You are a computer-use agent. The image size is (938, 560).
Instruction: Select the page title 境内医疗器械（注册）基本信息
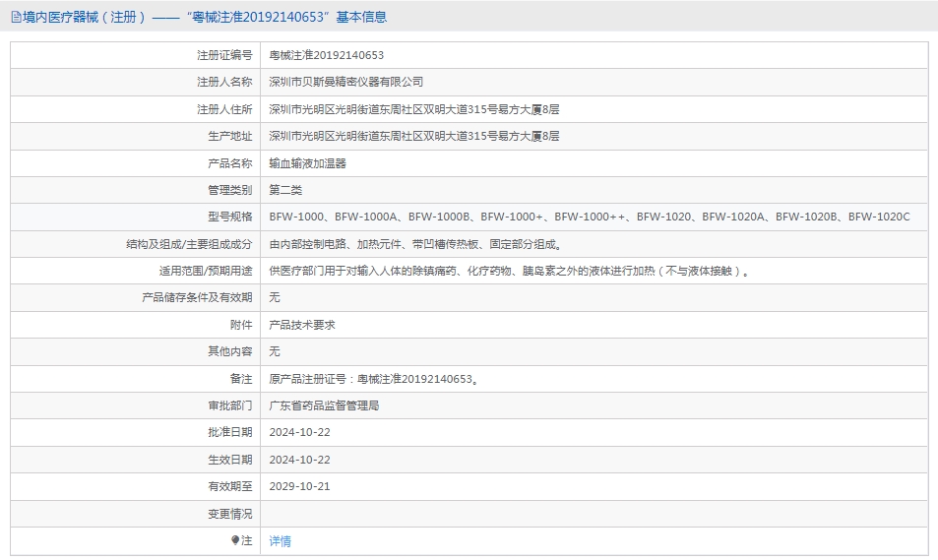(x=204, y=17)
